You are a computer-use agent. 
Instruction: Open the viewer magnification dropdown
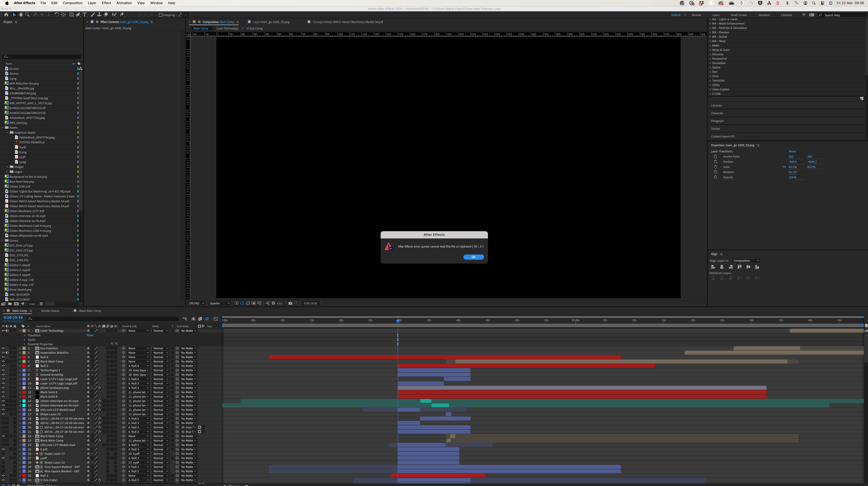pyautogui.click(x=197, y=303)
